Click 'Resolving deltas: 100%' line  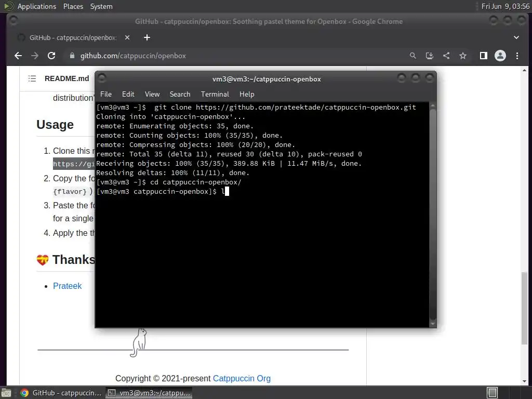172,172
